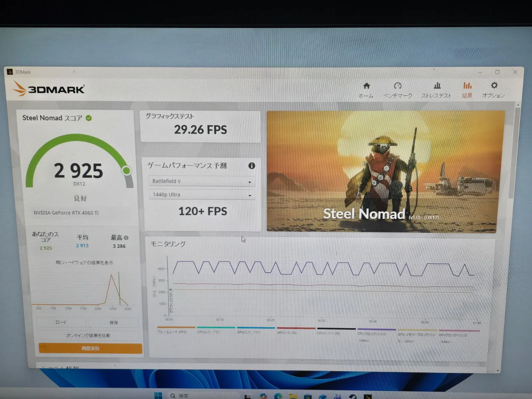Open the 1440p Ultra resolution dropdown
Image resolution: width=532 pixels, height=399 pixels.
tap(201, 195)
